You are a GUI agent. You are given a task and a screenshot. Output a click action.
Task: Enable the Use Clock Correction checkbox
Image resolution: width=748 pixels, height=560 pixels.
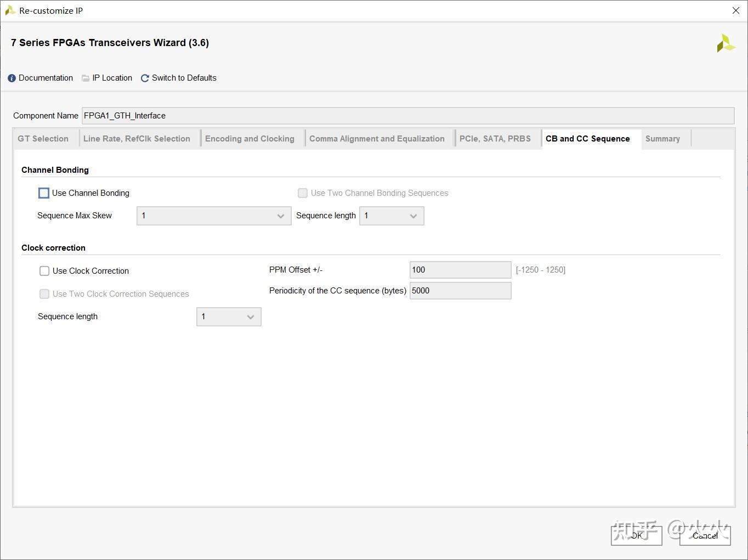click(44, 271)
